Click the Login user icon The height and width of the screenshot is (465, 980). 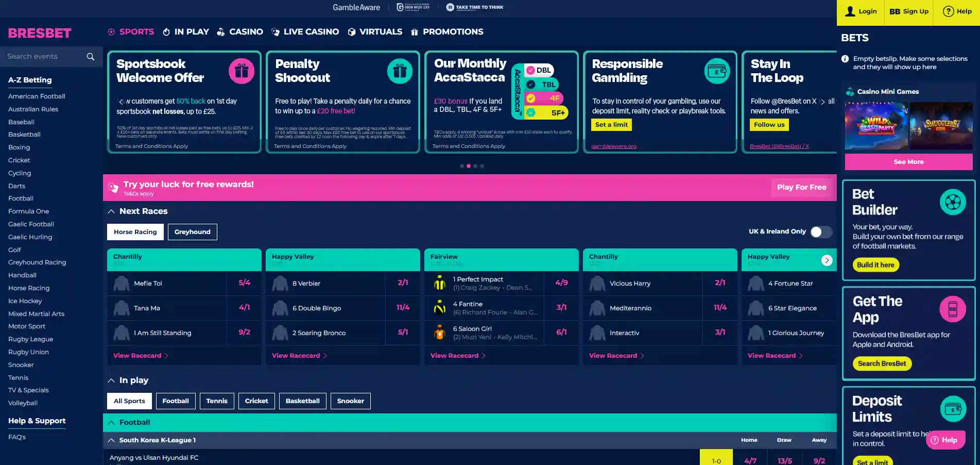850,11
